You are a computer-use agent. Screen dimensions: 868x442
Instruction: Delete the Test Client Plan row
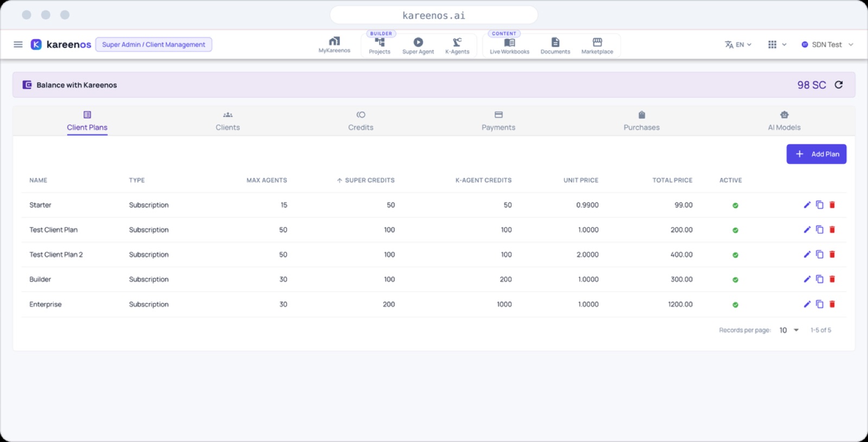pos(832,230)
